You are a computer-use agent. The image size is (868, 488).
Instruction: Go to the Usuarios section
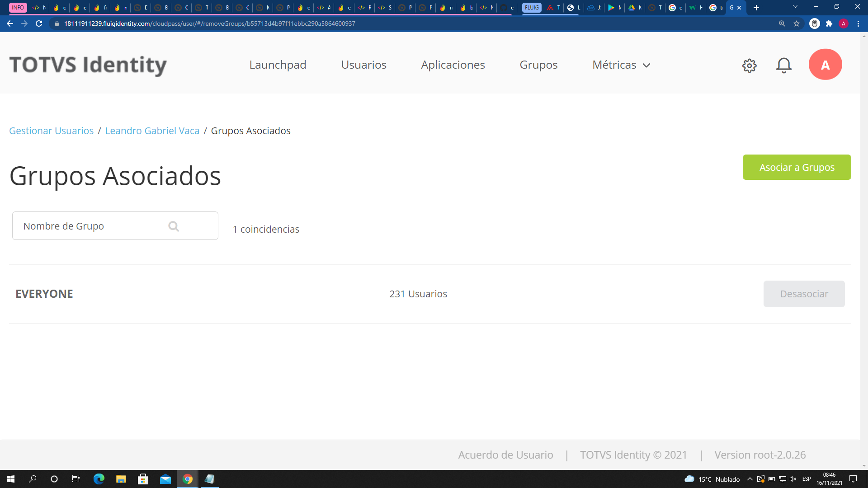(363, 65)
